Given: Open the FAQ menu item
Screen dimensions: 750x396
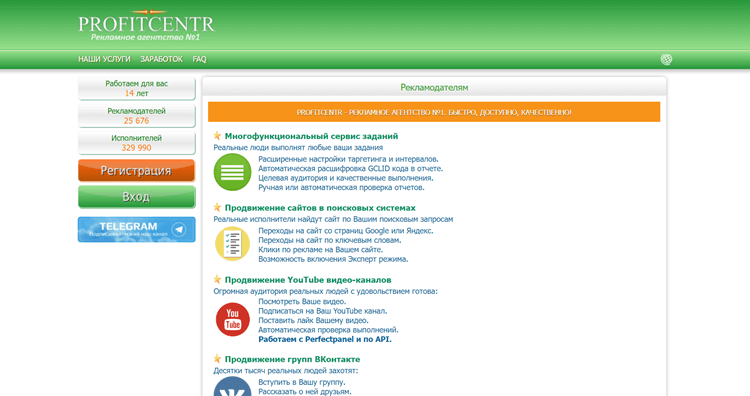Looking at the screenshot, I should [199, 59].
